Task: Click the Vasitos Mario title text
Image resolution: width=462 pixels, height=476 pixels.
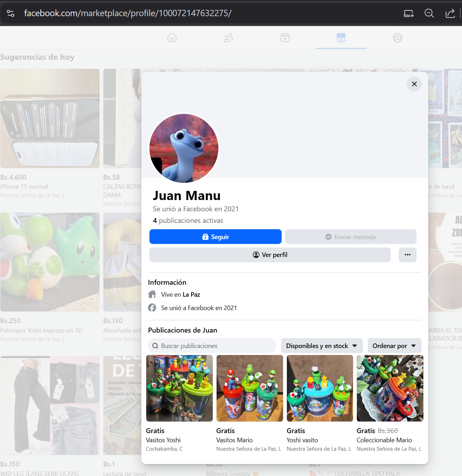Action: click(235, 440)
